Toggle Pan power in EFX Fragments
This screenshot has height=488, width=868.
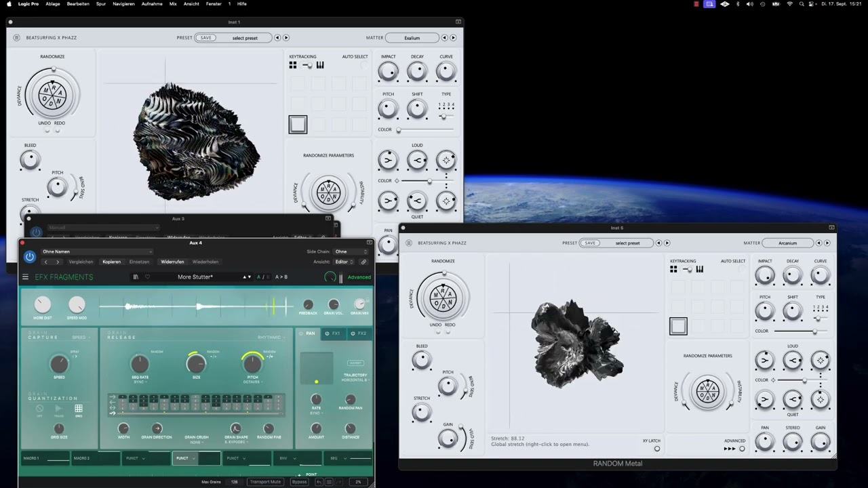[301, 333]
